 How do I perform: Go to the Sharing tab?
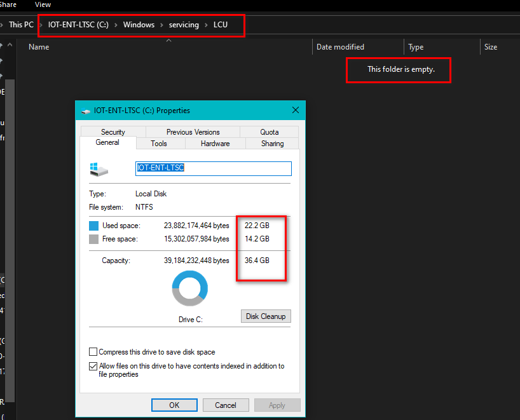click(x=272, y=144)
